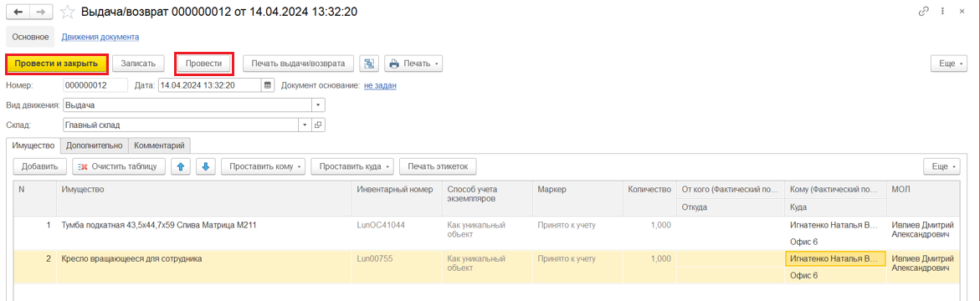Select the Имущество tab
Image resolution: width=980 pixels, height=301 pixels.
point(33,145)
